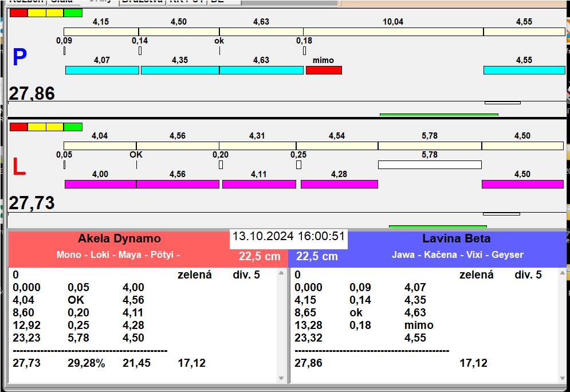
Task: Click the Lavina Beta team name header
Action: pyautogui.click(x=457, y=239)
